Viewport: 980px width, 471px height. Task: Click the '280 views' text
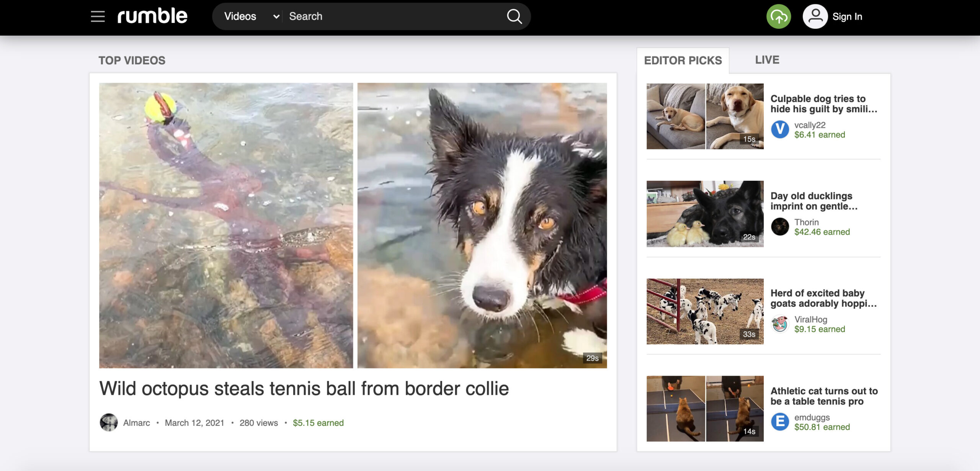point(259,423)
